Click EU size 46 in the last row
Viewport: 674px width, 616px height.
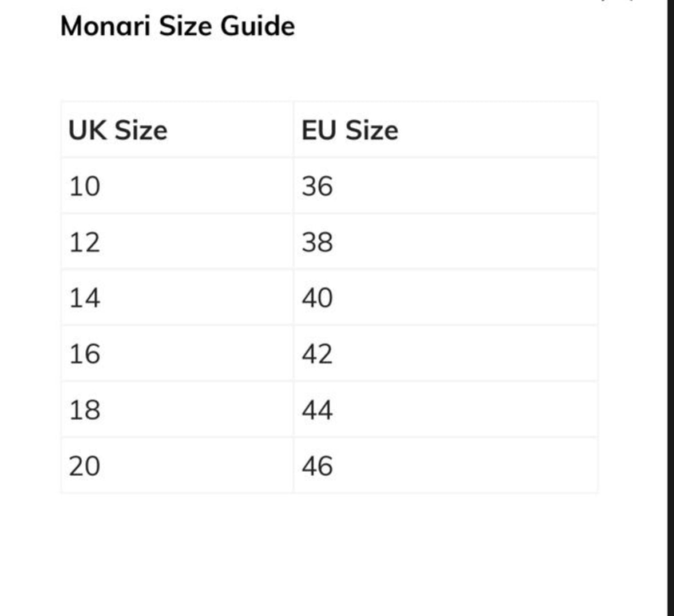pos(317,466)
